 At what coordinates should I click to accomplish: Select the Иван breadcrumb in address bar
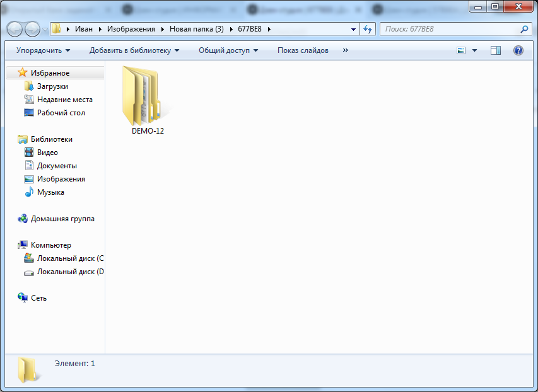click(x=84, y=29)
